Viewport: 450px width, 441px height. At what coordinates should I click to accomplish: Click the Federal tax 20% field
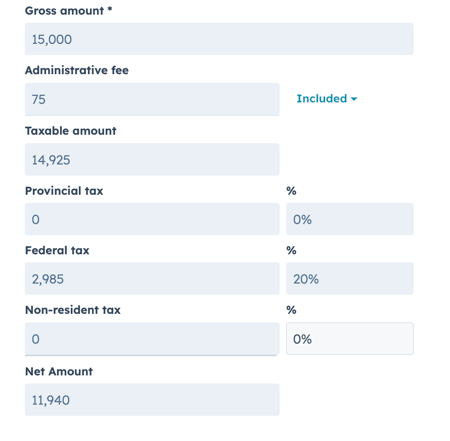tap(350, 279)
